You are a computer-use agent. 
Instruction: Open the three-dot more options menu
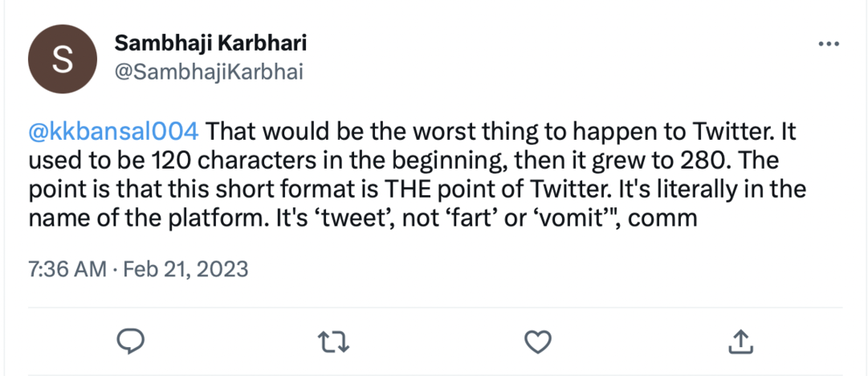[x=829, y=43]
